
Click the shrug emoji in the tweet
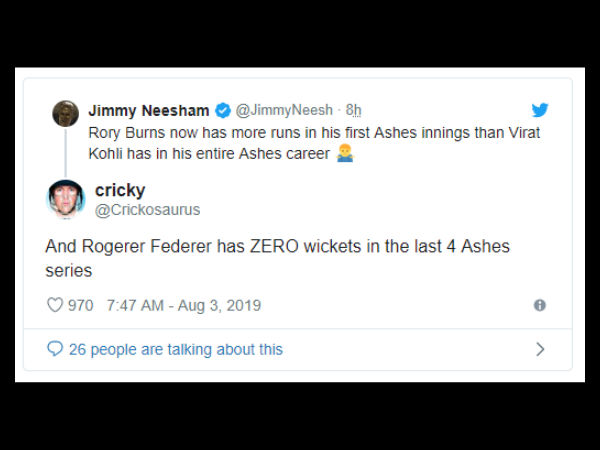coord(345,155)
